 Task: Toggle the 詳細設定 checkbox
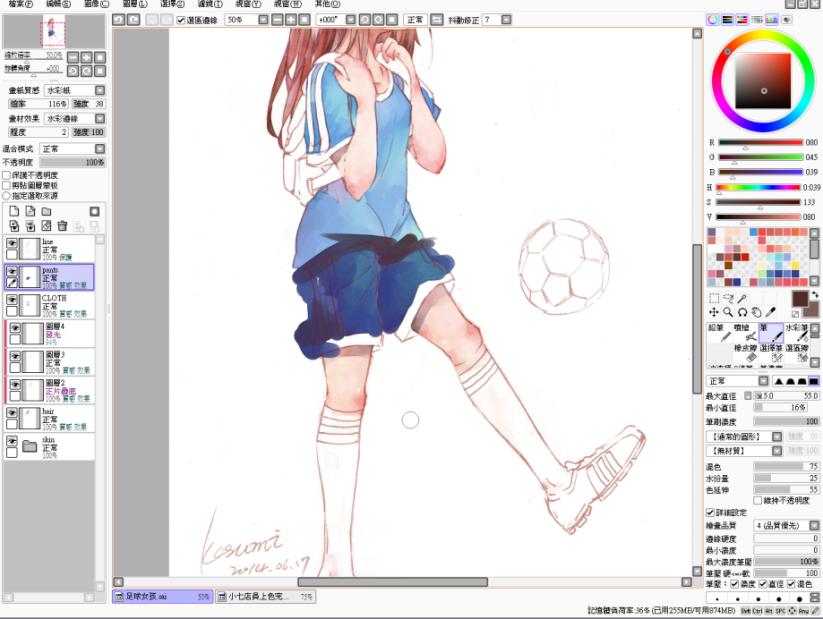pyautogui.click(x=710, y=512)
